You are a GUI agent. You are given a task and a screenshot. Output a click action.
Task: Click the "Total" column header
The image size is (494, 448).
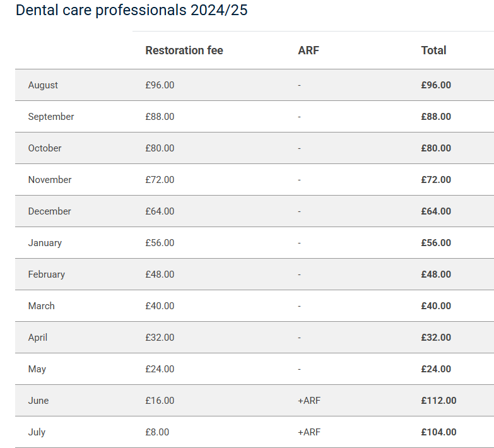pos(433,50)
